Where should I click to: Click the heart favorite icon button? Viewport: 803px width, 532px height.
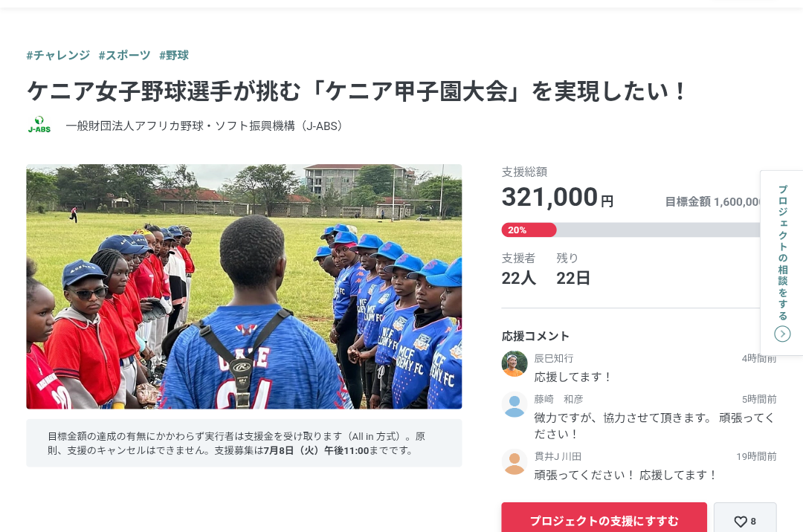coord(745,519)
